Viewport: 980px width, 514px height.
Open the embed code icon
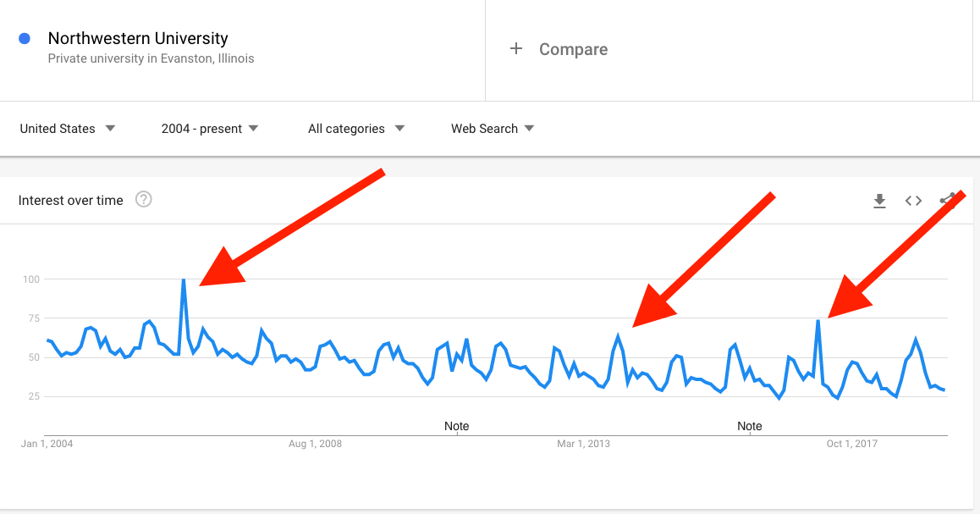pyautogui.click(x=913, y=201)
